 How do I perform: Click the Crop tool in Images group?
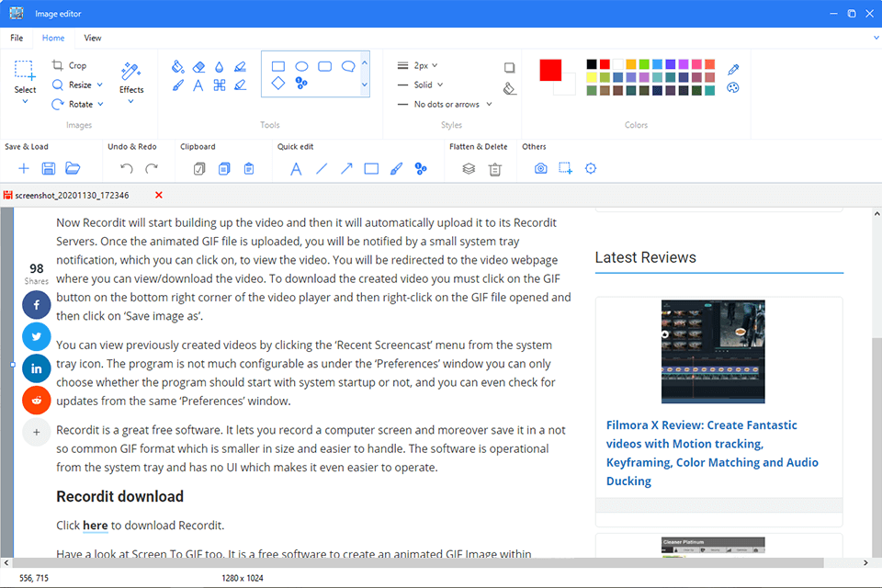pos(71,65)
